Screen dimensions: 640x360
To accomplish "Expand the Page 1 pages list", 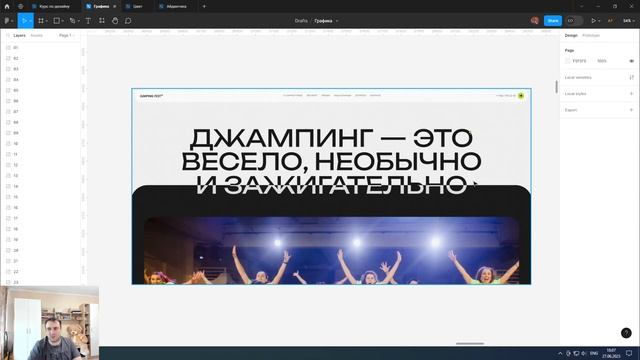I will tap(67, 36).
